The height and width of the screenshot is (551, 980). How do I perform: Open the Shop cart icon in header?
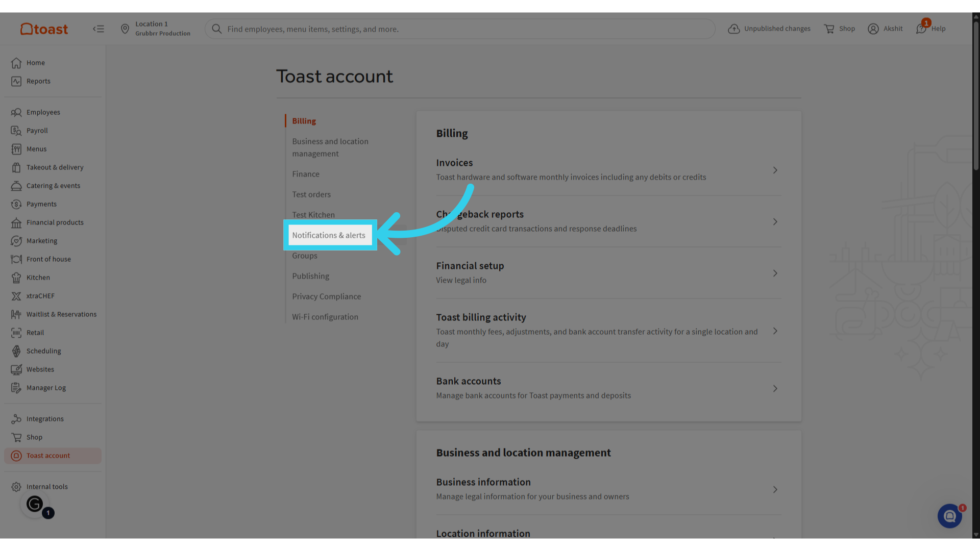(x=829, y=29)
